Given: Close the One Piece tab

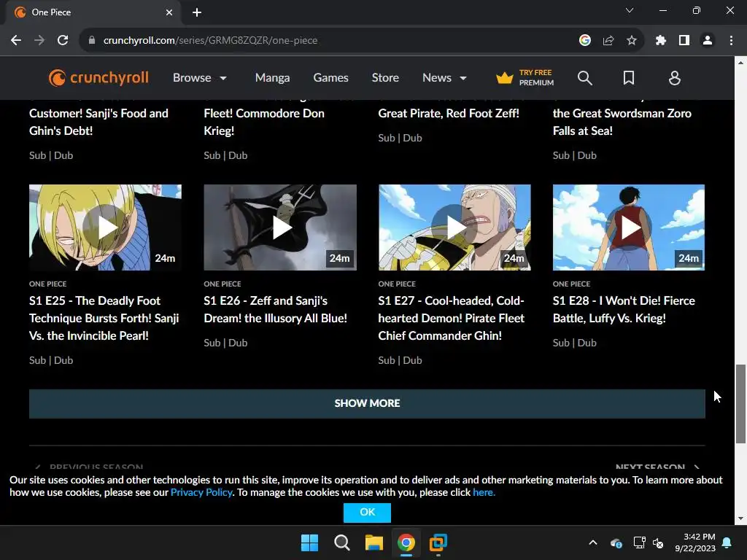Looking at the screenshot, I should click(x=169, y=12).
